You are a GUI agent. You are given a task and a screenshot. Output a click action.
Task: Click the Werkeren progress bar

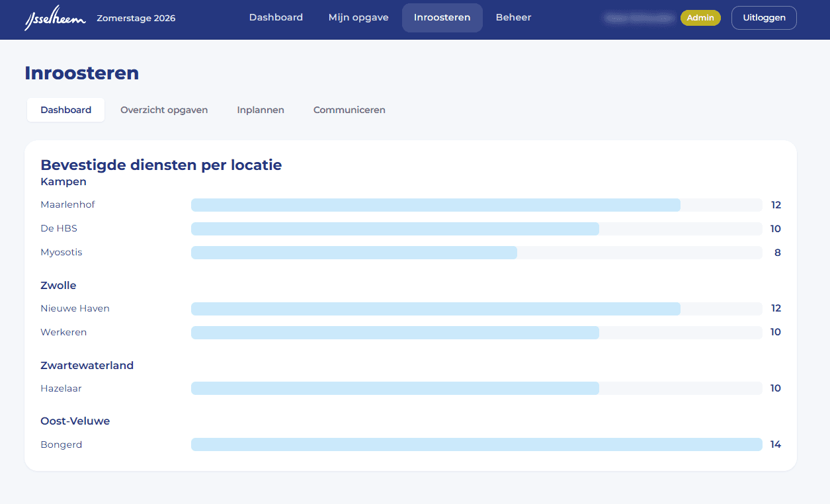click(477, 333)
